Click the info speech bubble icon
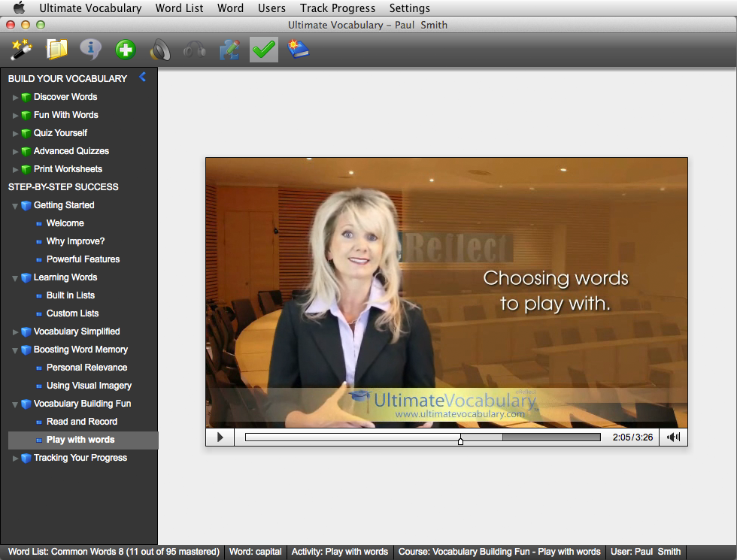737x560 pixels. tap(90, 50)
